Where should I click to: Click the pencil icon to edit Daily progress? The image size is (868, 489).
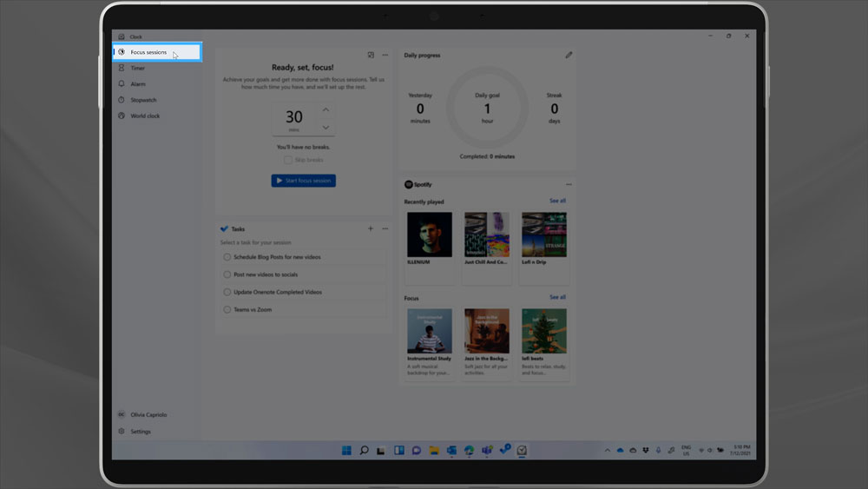pyautogui.click(x=569, y=55)
